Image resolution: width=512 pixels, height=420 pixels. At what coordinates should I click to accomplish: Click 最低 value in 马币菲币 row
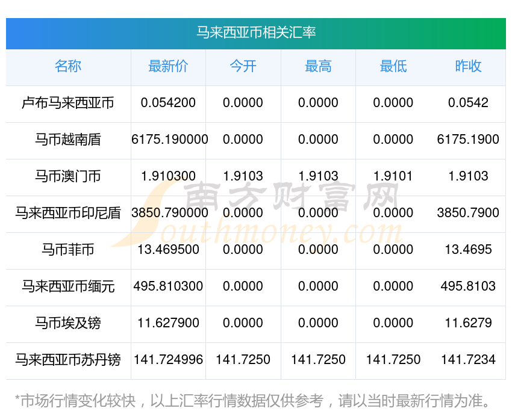(393, 250)
